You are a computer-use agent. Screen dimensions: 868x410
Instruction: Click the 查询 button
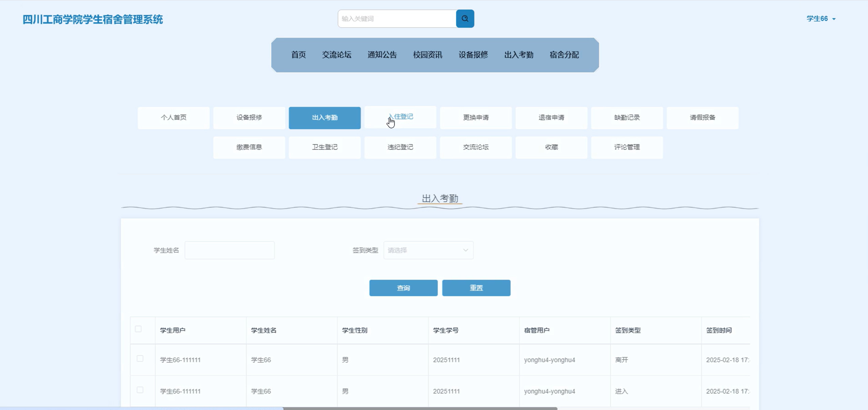(x=403, y=288)
